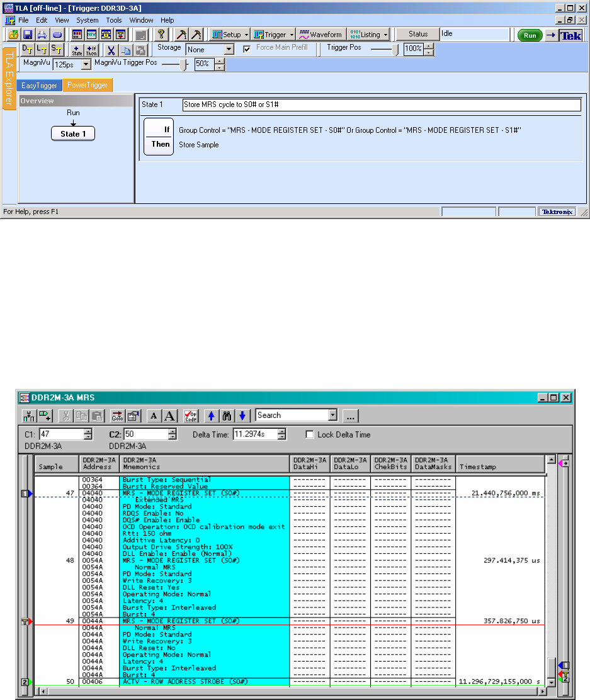The width and height of the screenshot is (590, 700).
Task: Enable Lock Delta Time checkbox
Action: pos(310,434)
